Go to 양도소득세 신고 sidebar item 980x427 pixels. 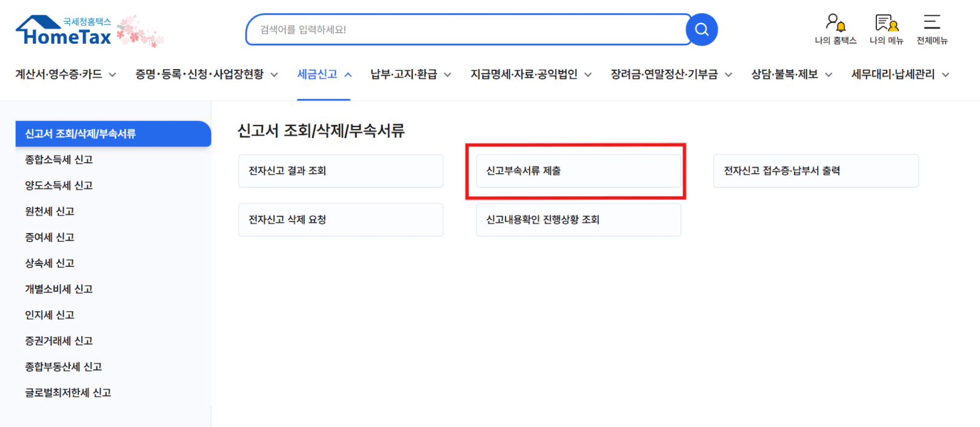[x=59, y=186]
